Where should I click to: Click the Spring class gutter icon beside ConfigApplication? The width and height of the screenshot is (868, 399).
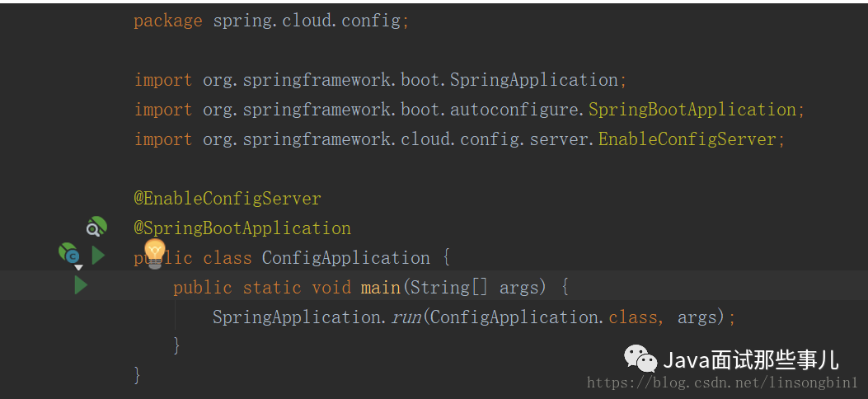tap(69, 254)
